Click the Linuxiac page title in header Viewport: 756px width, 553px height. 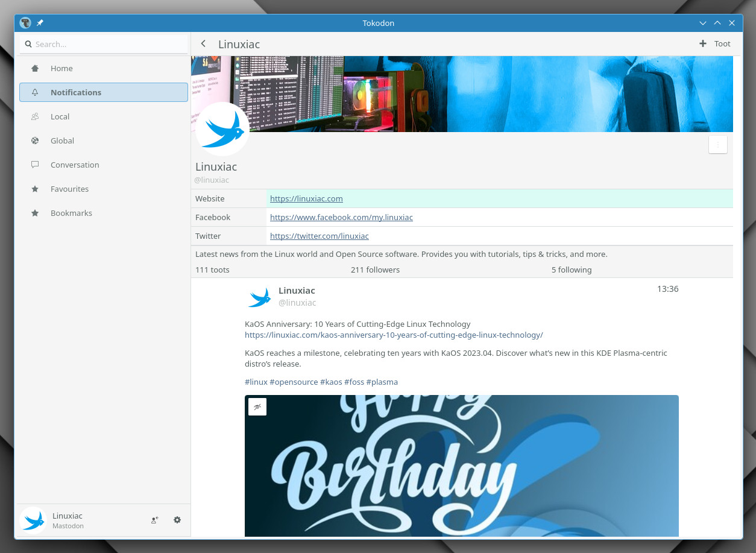[x=239, y=44]
